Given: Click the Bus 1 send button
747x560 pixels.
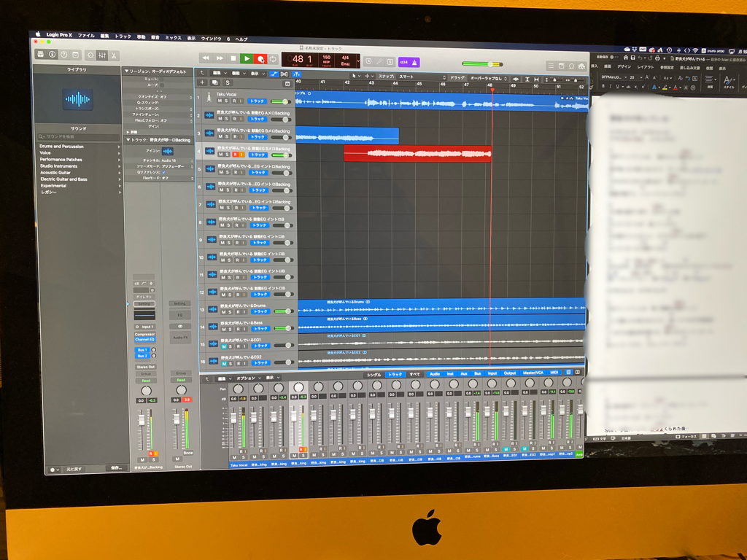Looking at the screenshot, I should (142, 350).
